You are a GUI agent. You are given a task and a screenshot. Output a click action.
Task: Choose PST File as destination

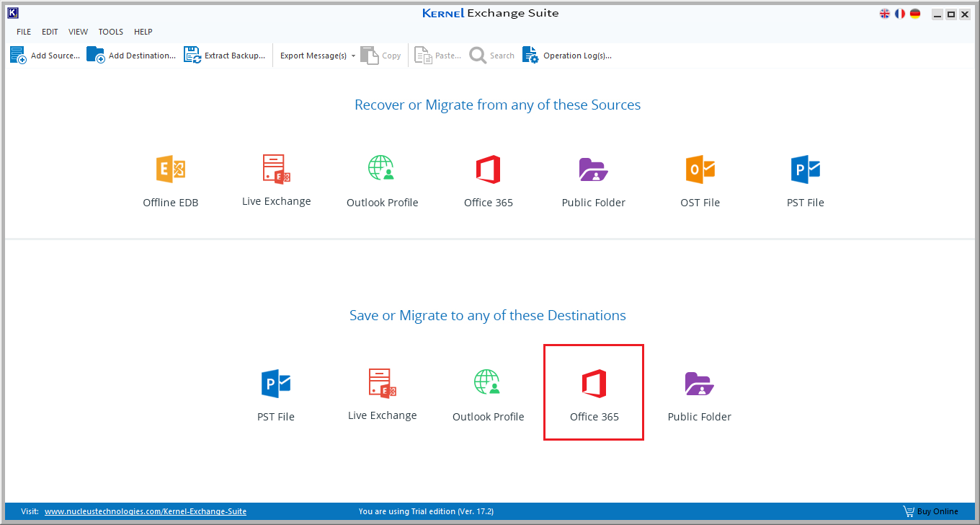[276, 395]
